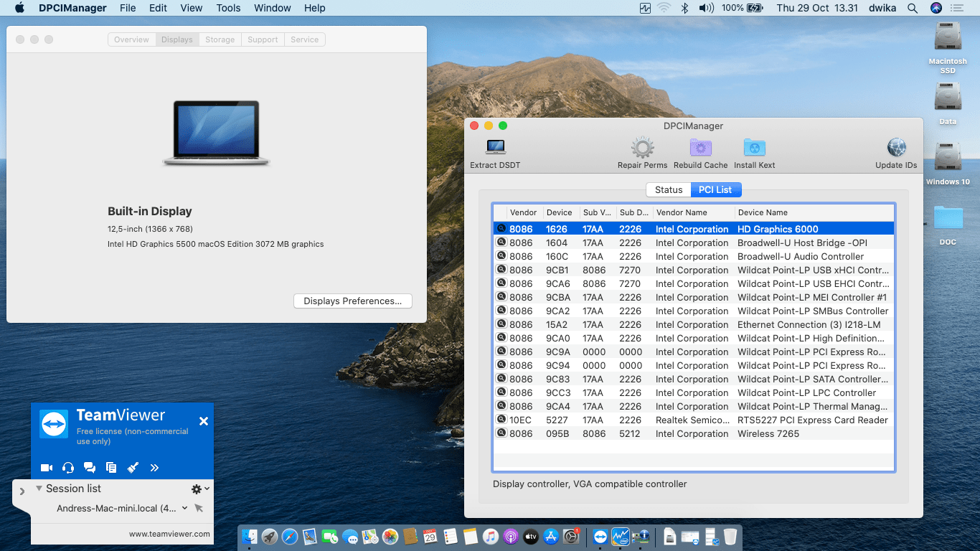Viewport: 980px width, 551px height.
Task: Select the Broadwell-U Audio Controller row
Action: point(694,256)
